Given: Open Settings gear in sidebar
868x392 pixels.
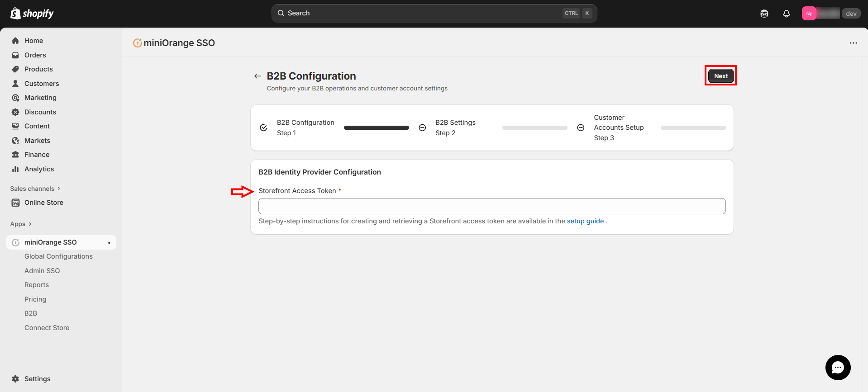Looking at the screenshot, I should (15, 379).
